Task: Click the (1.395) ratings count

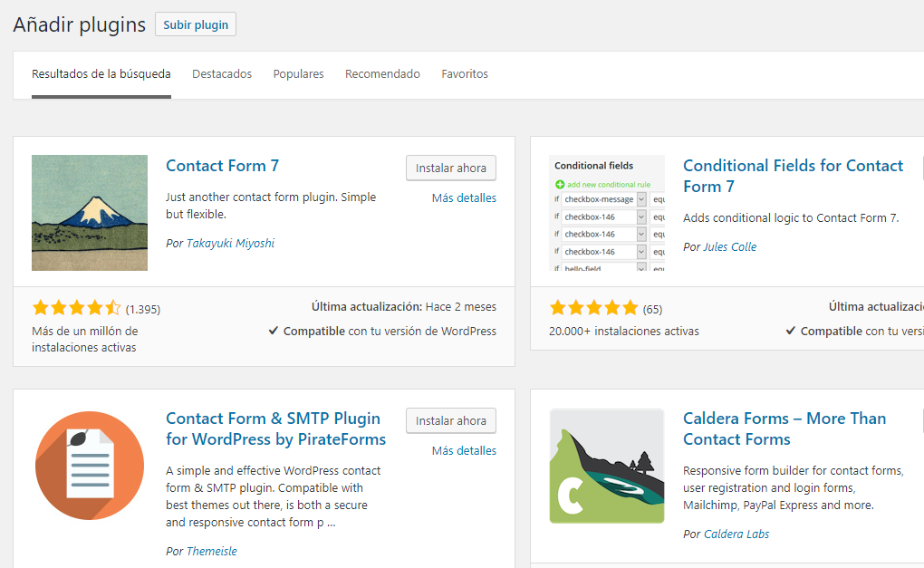Action: [x=143, y=309]
